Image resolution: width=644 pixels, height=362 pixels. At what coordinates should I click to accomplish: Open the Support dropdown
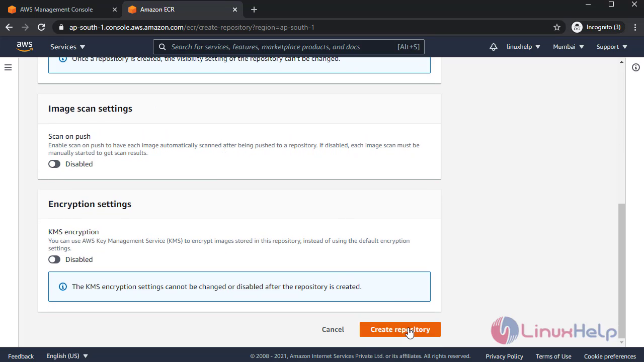pos(612,47)
